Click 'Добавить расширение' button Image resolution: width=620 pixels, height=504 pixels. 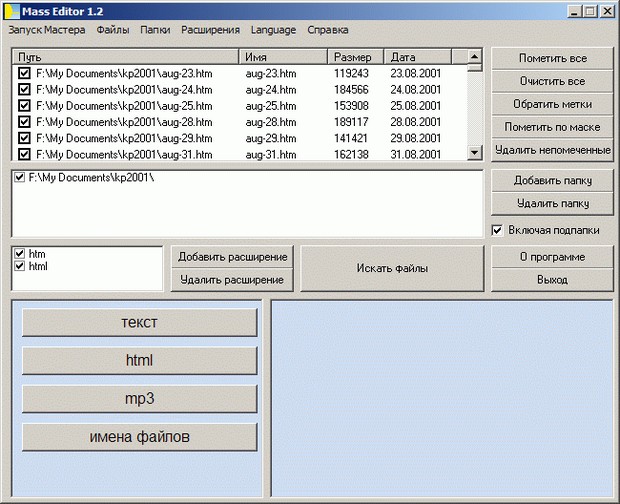click(233, 257)
